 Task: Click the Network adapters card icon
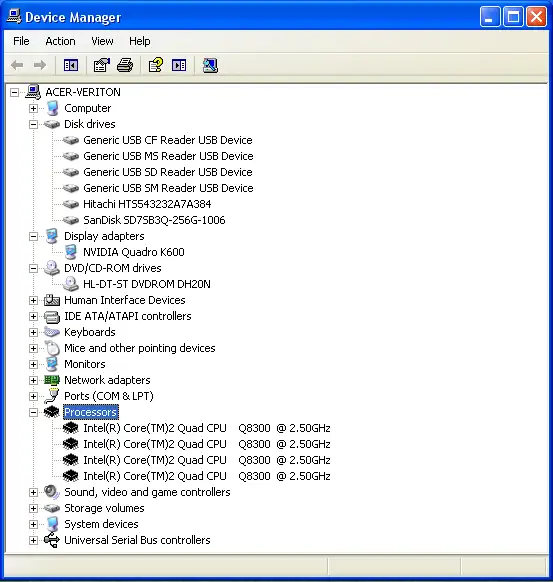[x=52, y=380]
